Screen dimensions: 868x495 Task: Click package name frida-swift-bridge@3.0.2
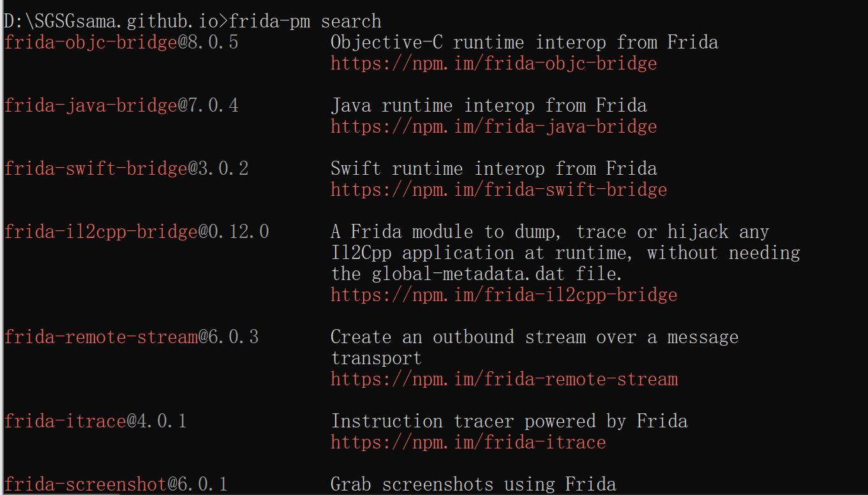pyautogui.click(x=126, y=169)
